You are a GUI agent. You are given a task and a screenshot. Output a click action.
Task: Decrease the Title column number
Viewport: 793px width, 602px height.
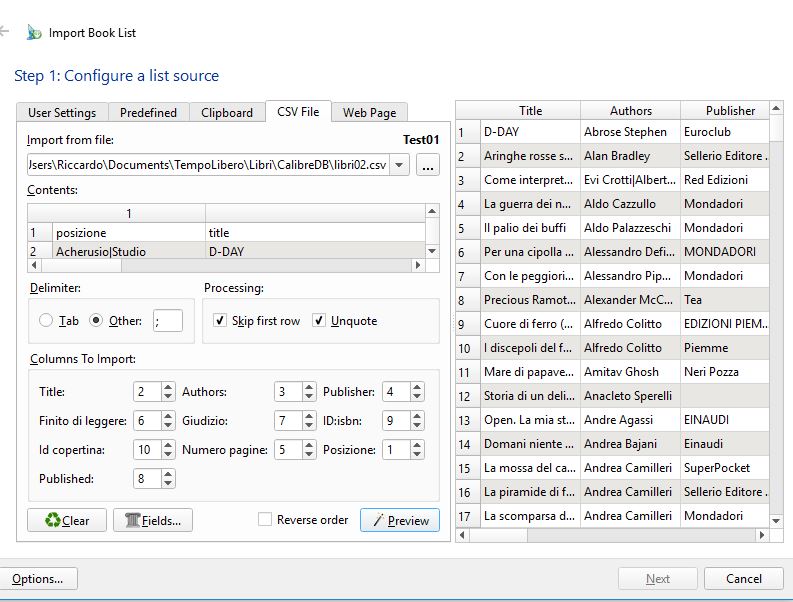point(168,397)
